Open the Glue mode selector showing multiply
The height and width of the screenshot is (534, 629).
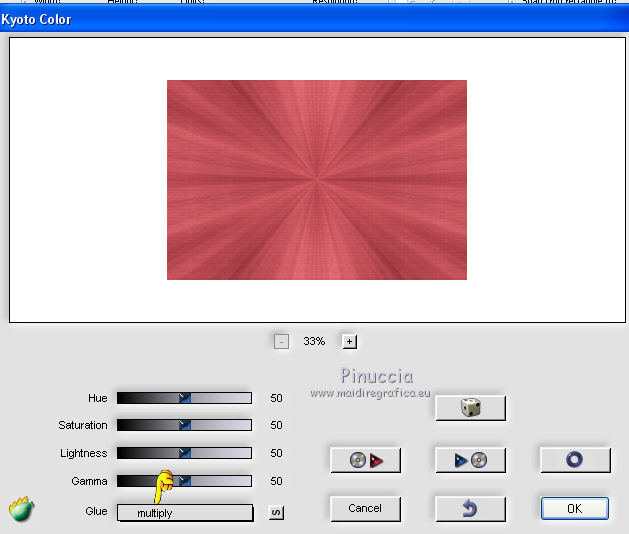point(185,513)
